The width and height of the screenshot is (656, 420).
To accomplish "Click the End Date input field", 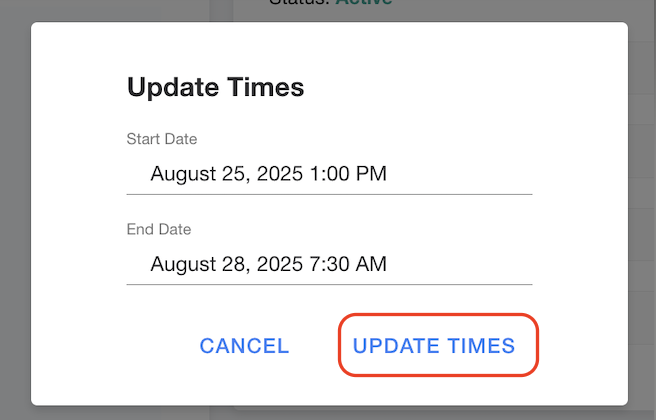I will click(x=329, y=265).
